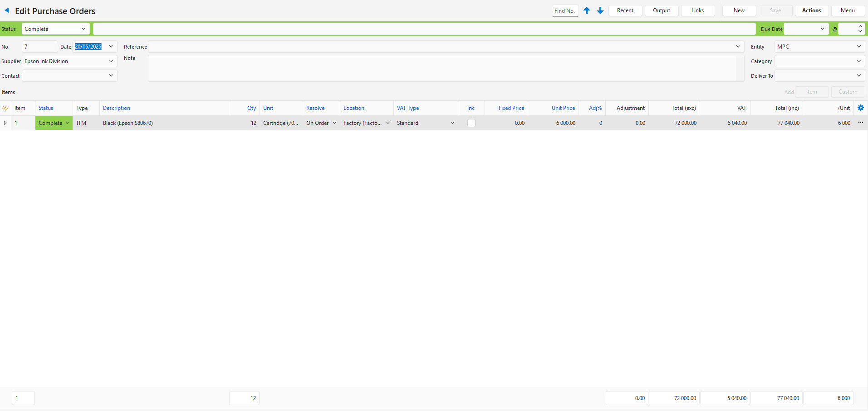Expand item row 1 details triangle

(5, 123)
